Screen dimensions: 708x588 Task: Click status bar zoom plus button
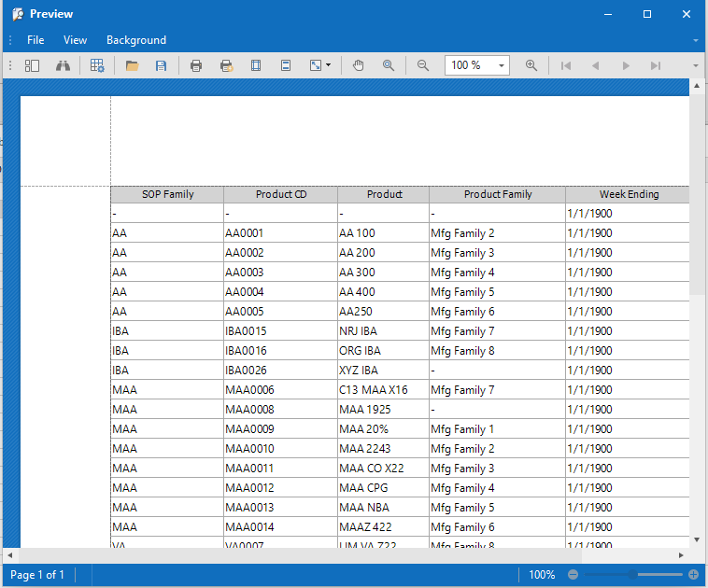694,574
